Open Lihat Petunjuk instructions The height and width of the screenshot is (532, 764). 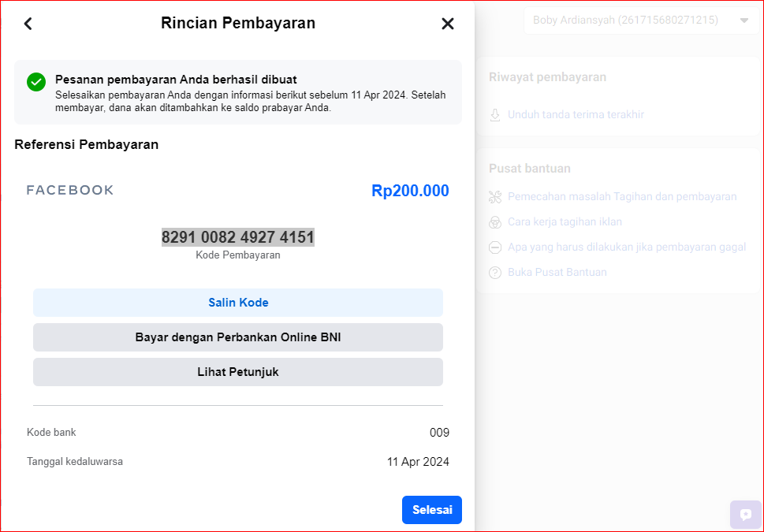[238, 372]
